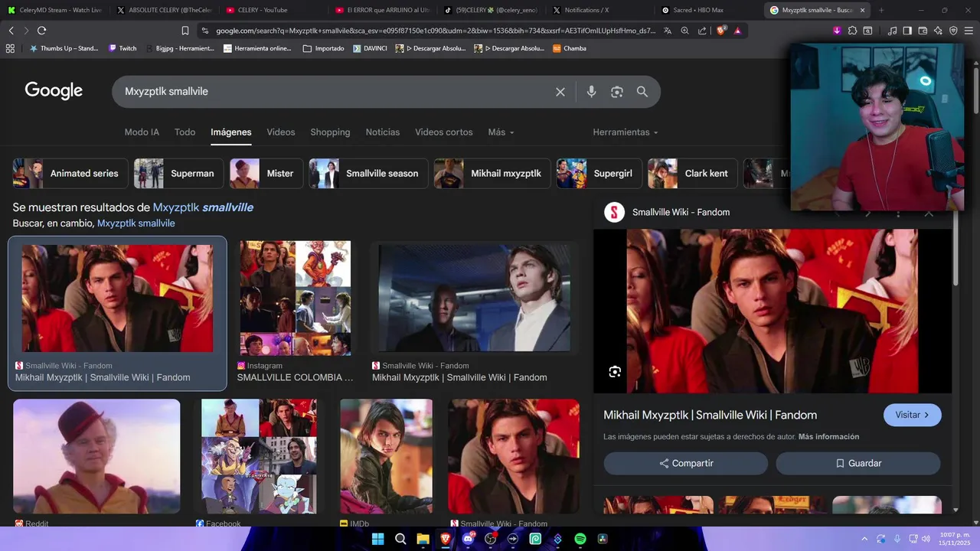
Task: Open Más información copyright link
Action: point(828,437)
